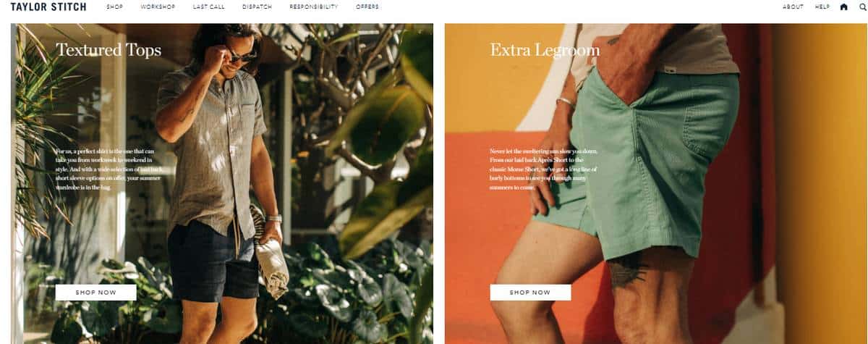
Task: Open the Textured Tops banner photo
Action: [222, 183]
